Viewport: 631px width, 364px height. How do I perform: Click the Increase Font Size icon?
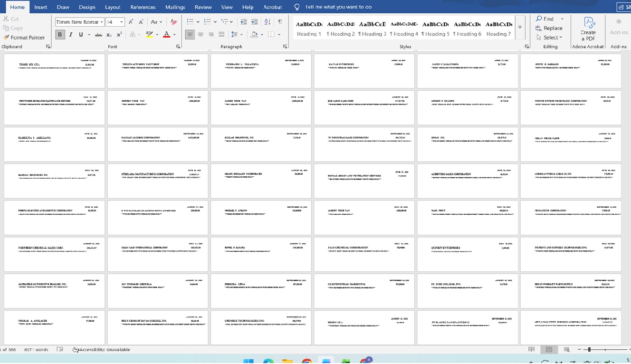131,22
